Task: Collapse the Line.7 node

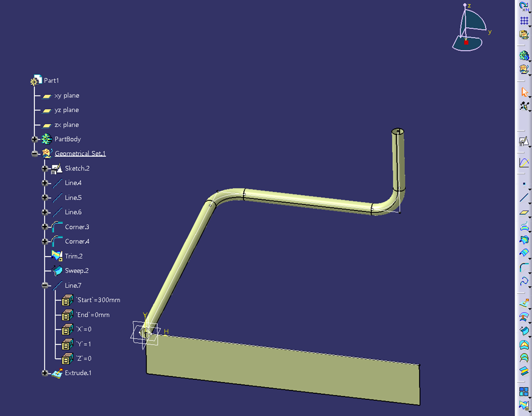Action: pos(45,285)
